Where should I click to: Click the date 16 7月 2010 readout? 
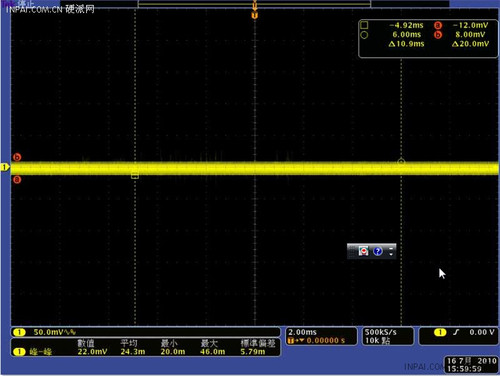coord(471,361)
